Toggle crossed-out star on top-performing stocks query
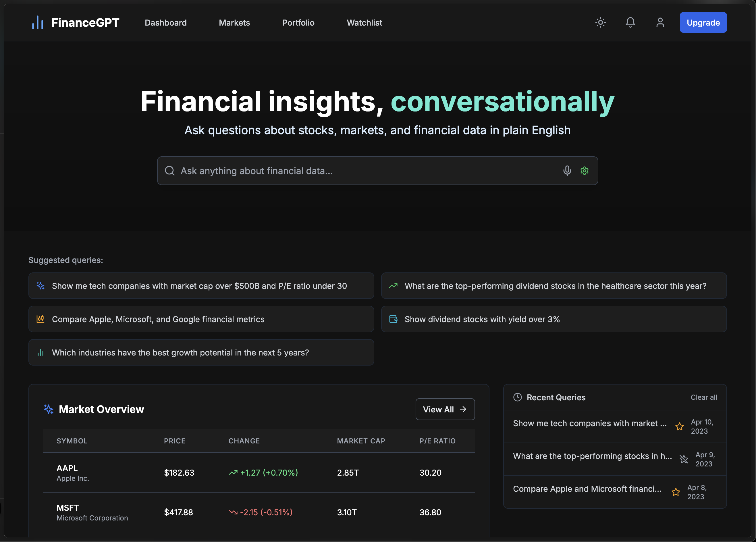 click(684, 459)
